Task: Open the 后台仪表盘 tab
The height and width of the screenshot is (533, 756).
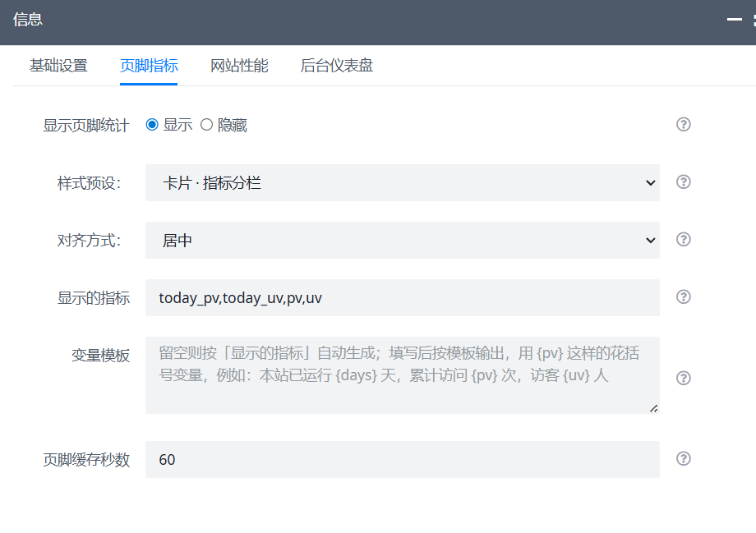Action: coord(337,66)
